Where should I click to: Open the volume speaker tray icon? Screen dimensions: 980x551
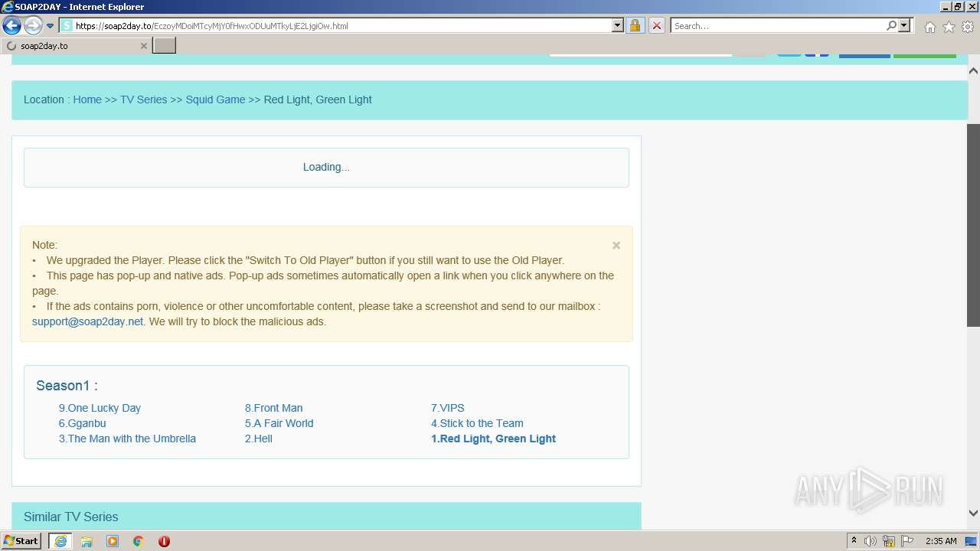pos(871,541)
